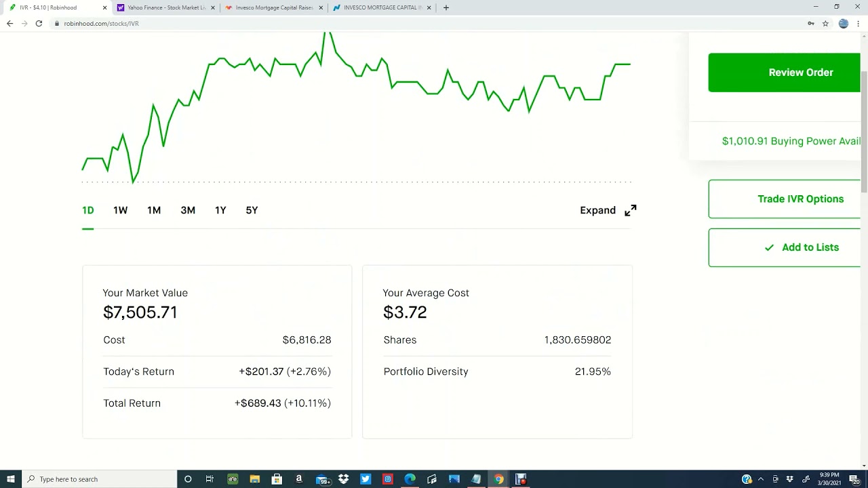Open Task View on taskbar
This screenshot has height=488, width=868.
(x=210, y=479)
